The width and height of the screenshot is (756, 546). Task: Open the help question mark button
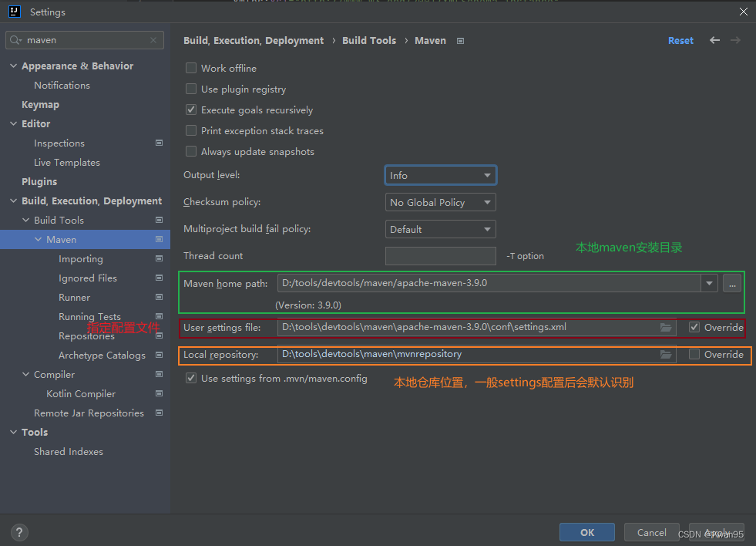(19, 532)
